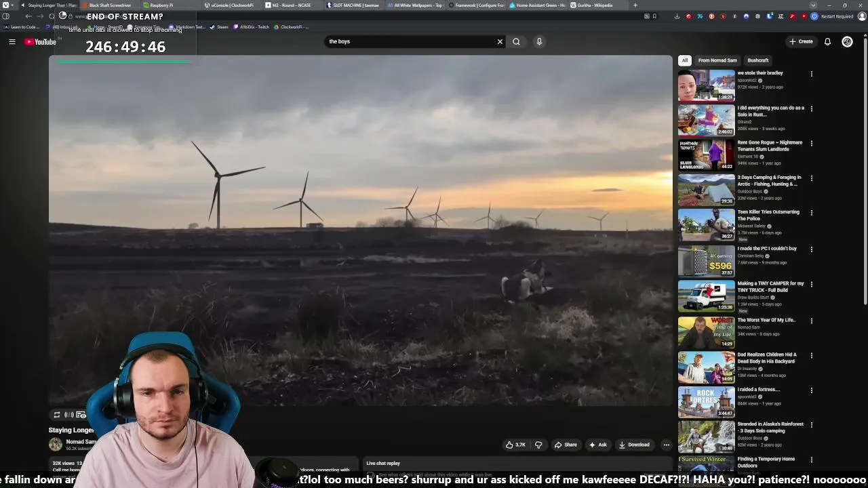Switch to 'Gurkha - Wikipedia' browser tab
The width and height of the screenshot is (868, 488).
tap(597, 5)
